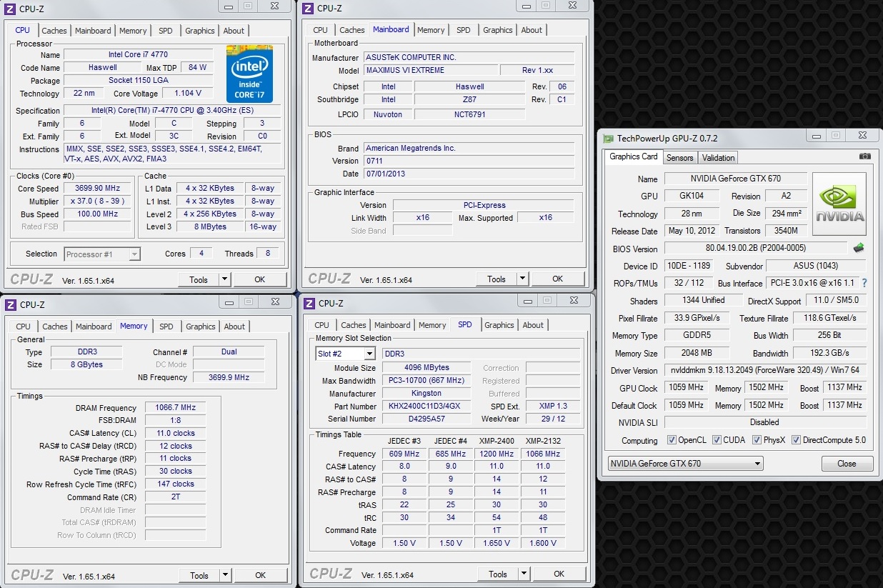Viewport: 883px width, 588px height.
Task: Click the CPU-Z icon in SPD window
Action: (x=309, y=304)
